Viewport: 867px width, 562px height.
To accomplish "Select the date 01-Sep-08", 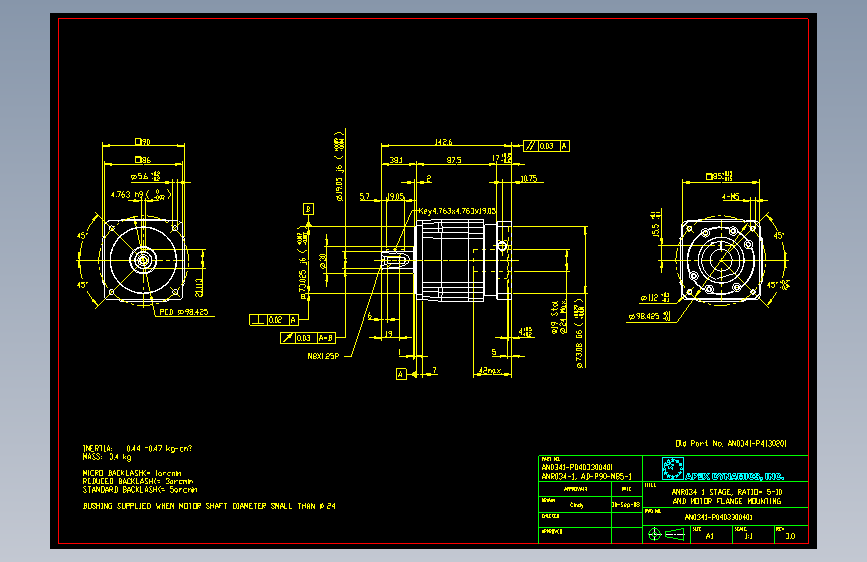I will 626,505.
